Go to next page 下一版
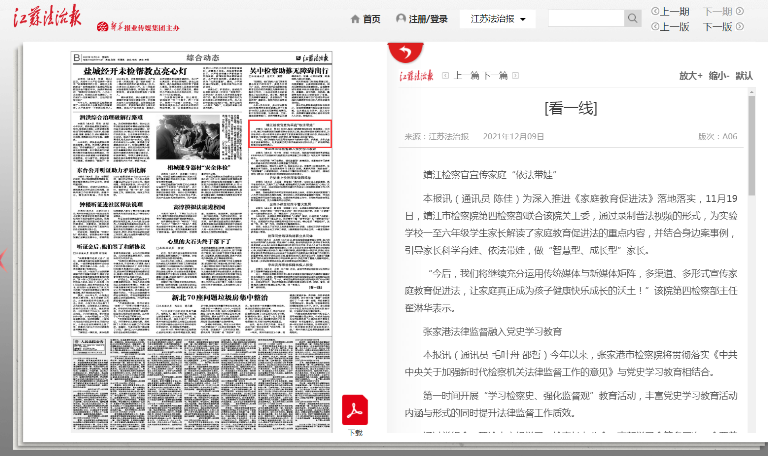 tap(723, 26)
